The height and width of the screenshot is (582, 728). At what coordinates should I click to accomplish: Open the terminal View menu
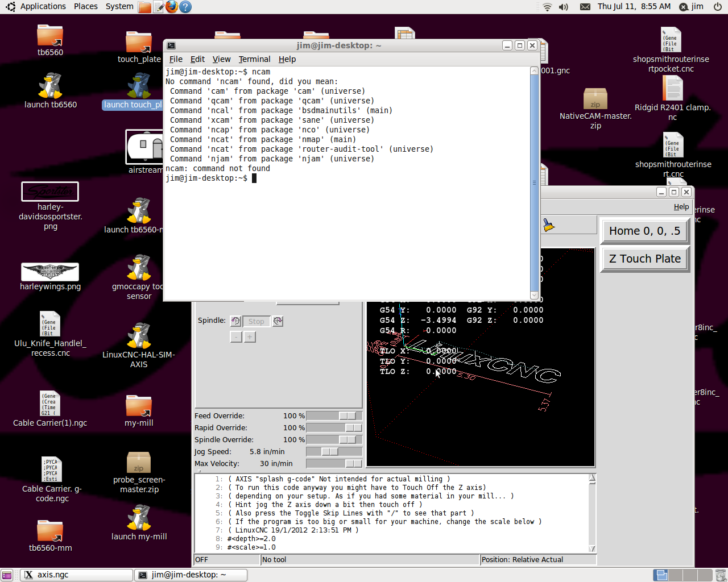(221, 59)
